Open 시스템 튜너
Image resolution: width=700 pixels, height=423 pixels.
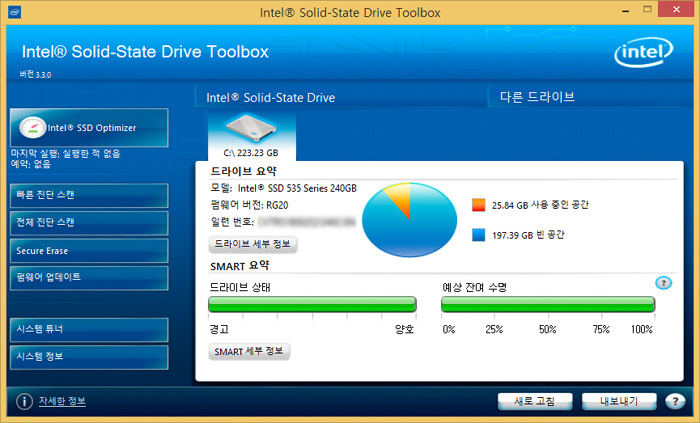click(x=89, y=330)
